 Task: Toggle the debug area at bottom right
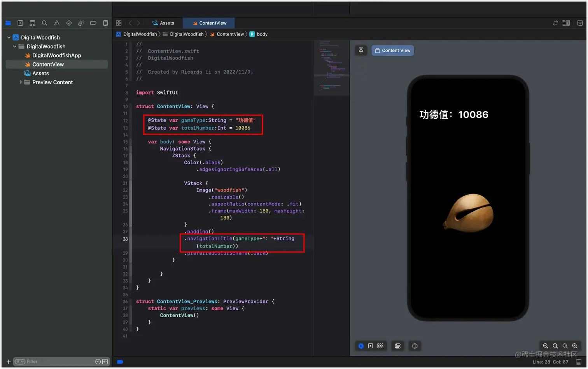(579, 362)
